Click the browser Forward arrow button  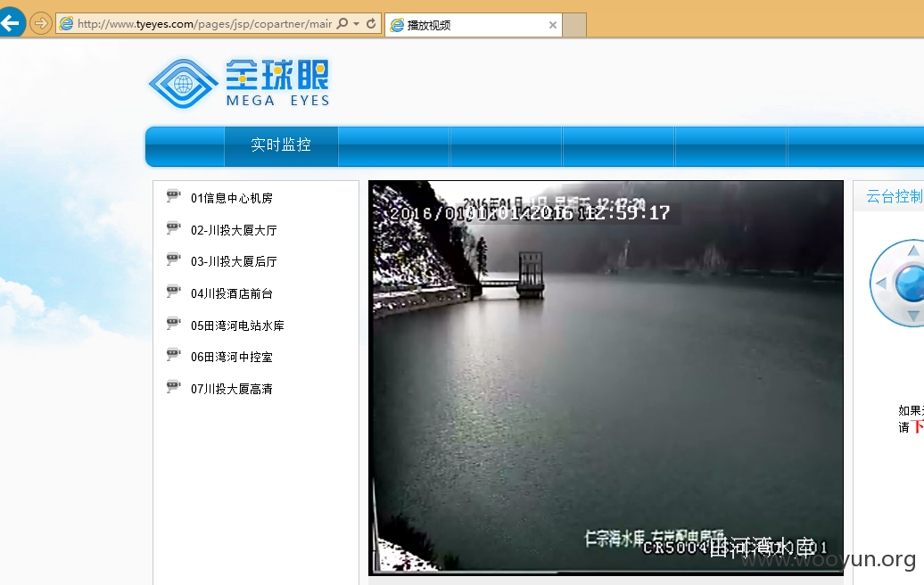pos(41,23)
